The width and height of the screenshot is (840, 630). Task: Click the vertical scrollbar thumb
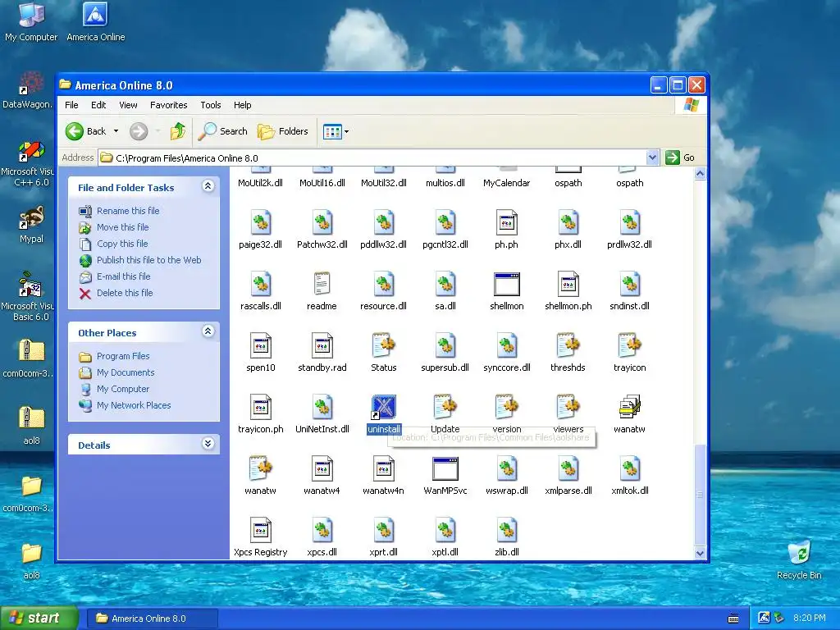tap(700, 495)
